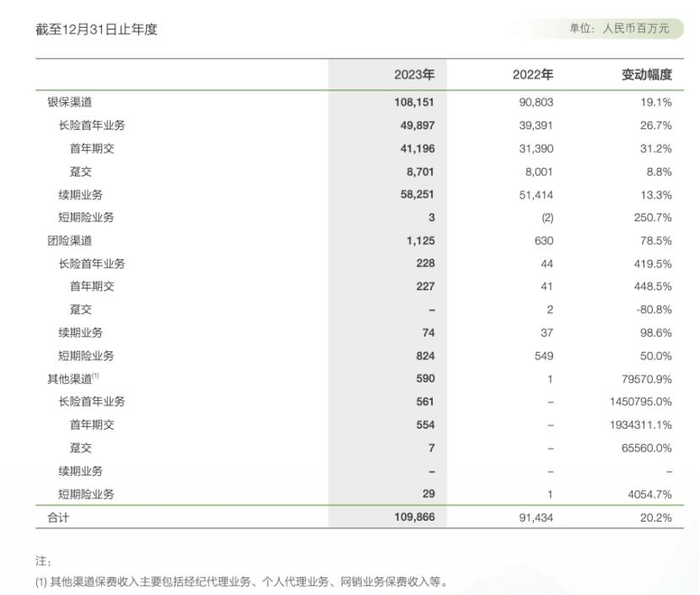
Task: Select the 团险渠道 row label
Action: click(69, 241)
